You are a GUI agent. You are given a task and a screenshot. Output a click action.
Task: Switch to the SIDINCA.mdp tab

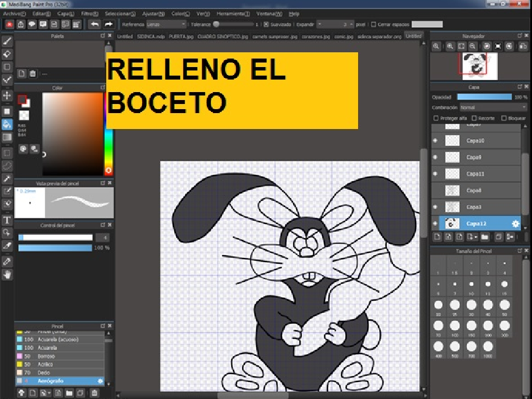151,36
